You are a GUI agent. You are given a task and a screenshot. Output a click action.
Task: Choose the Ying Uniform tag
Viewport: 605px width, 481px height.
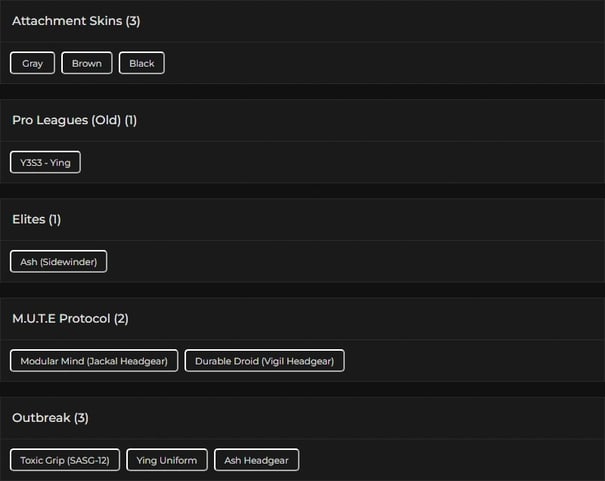[167, 460]
